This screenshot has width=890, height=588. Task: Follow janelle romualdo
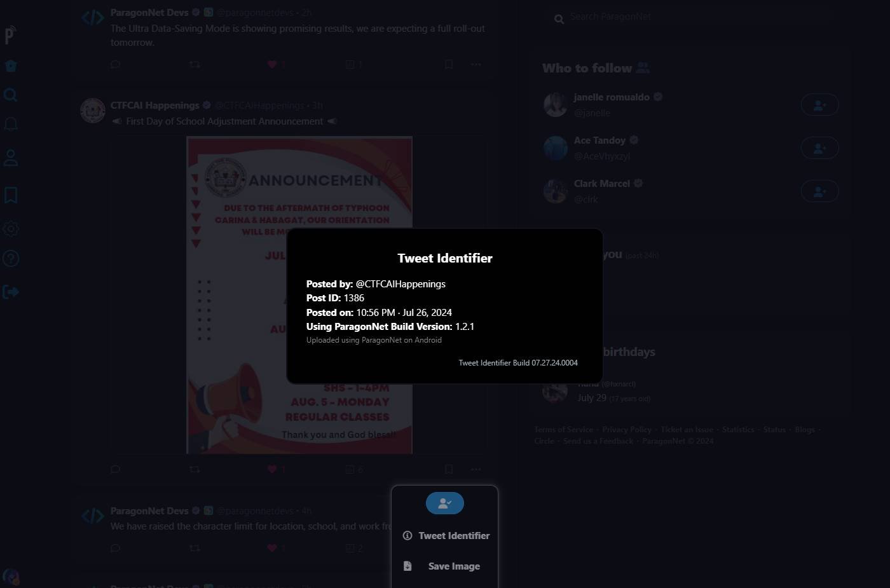[819, 105]
